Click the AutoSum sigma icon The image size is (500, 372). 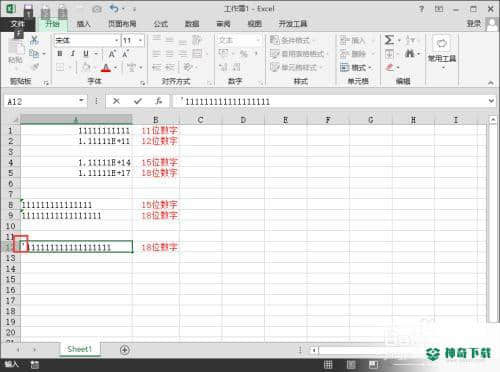click(x=389, y=40)
